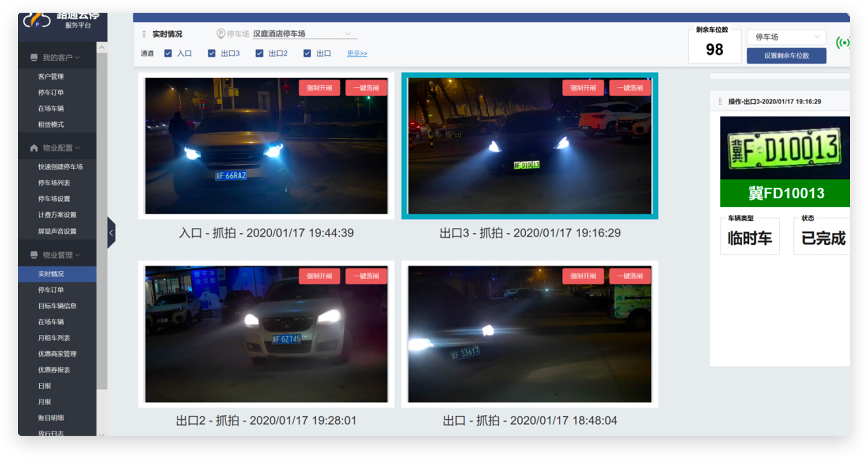868x459 pixels.
Task: Uncheck the 入口 channel checkbox
Action: click(168, 53)
